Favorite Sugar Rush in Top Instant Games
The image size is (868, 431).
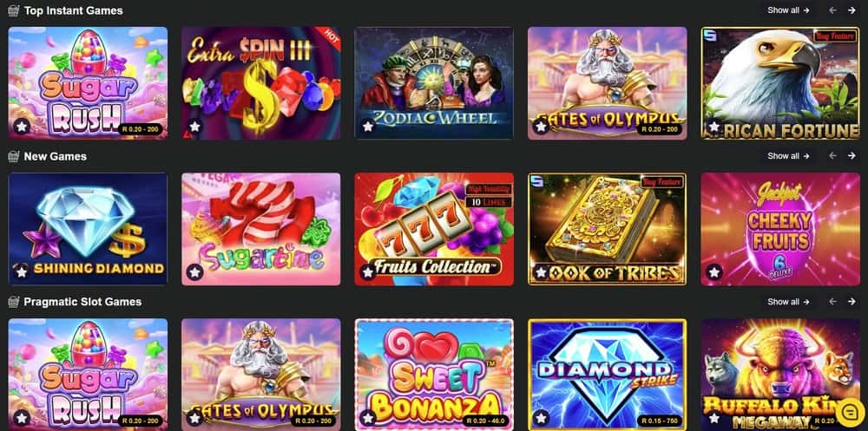[22, 127]
